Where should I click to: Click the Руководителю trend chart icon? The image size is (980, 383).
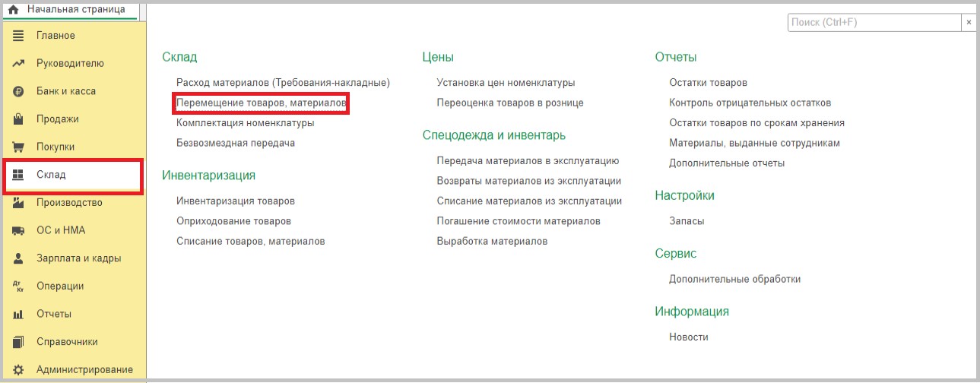(x=19, y=64)
